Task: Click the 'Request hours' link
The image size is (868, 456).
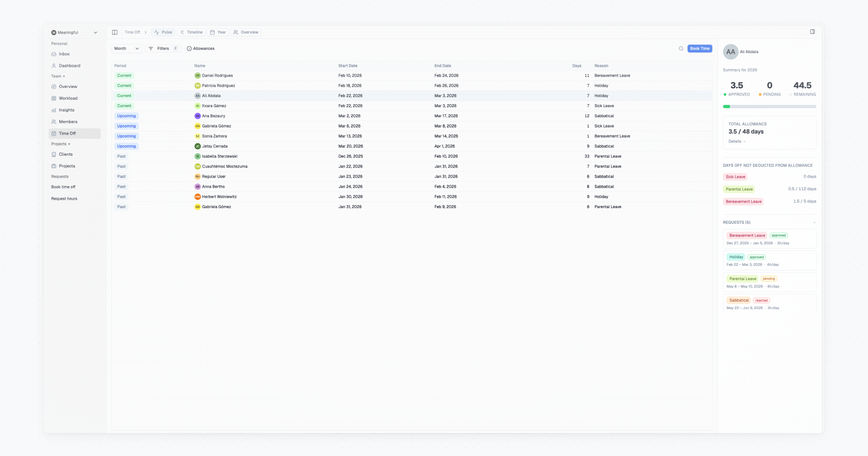Action: (64, 199)
